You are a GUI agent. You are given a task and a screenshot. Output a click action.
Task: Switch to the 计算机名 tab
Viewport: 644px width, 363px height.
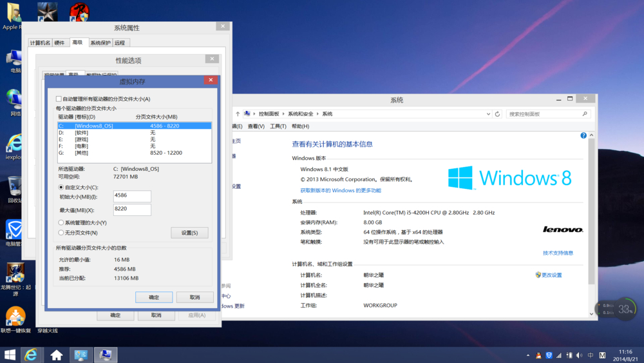point(40,43)
